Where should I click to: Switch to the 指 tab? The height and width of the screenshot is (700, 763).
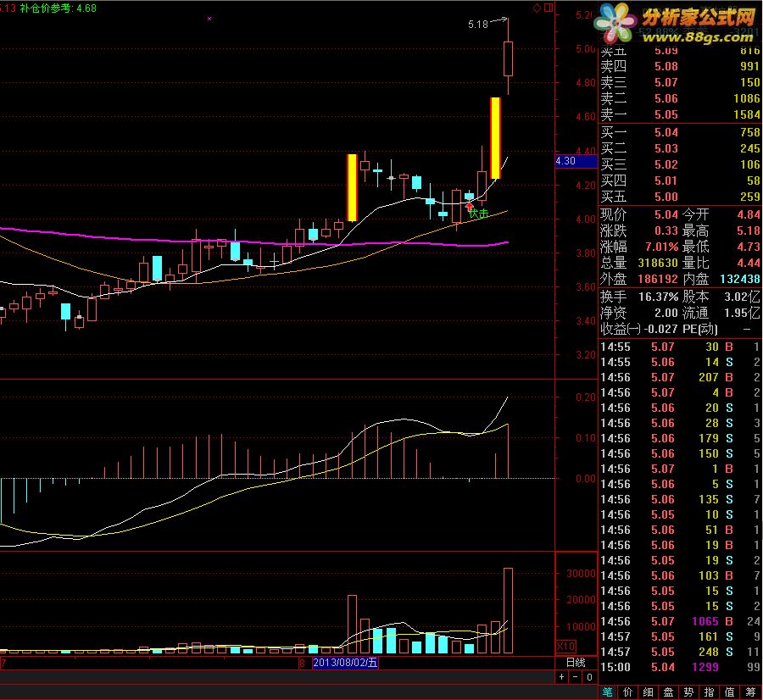click(709, 692)
